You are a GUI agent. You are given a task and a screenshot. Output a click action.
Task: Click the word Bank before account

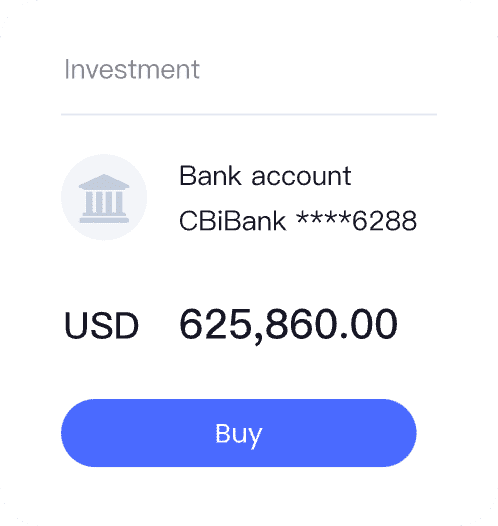pos(210,175)
